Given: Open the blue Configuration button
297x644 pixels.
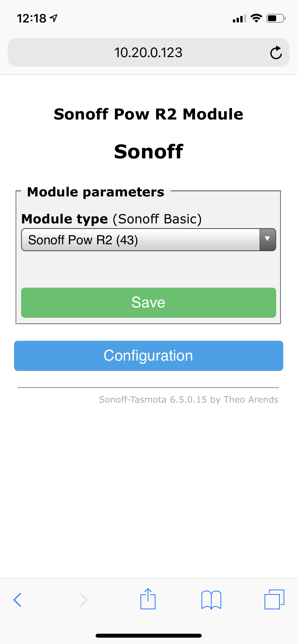Looking at the screenshot, I should [148, 356].
